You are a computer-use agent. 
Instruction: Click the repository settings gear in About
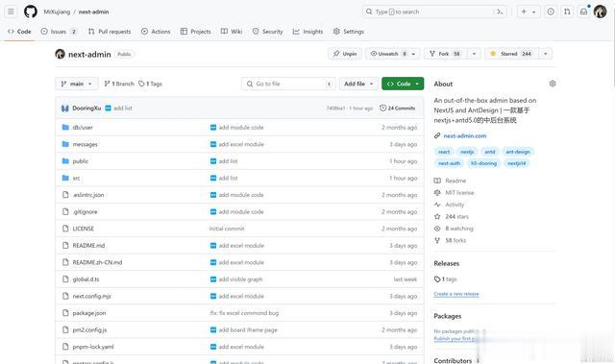point(553,84)
